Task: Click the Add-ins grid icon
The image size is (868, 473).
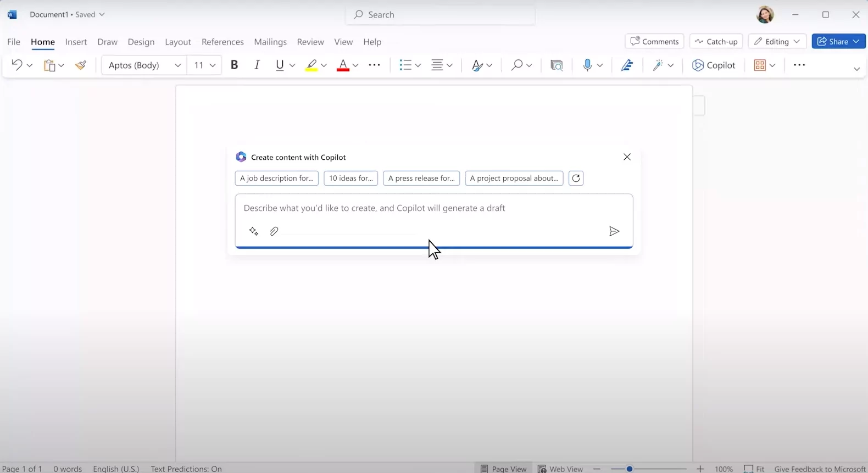Action: coord(760,65)
